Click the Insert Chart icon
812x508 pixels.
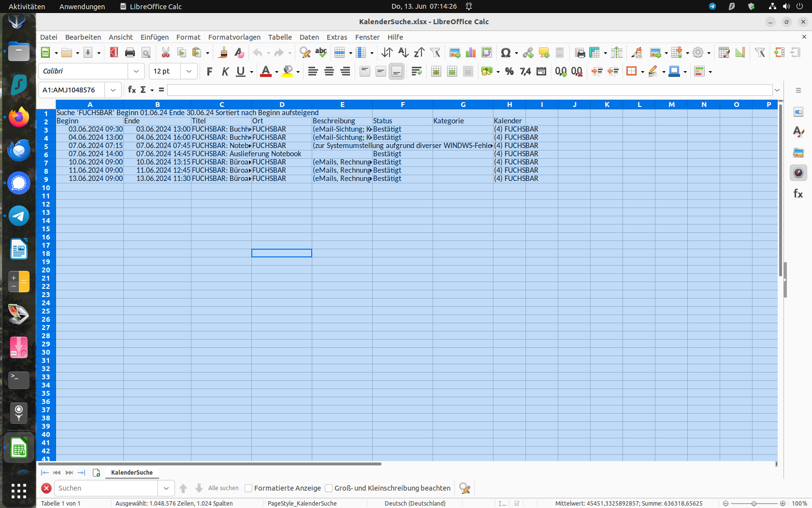[471, 53]
